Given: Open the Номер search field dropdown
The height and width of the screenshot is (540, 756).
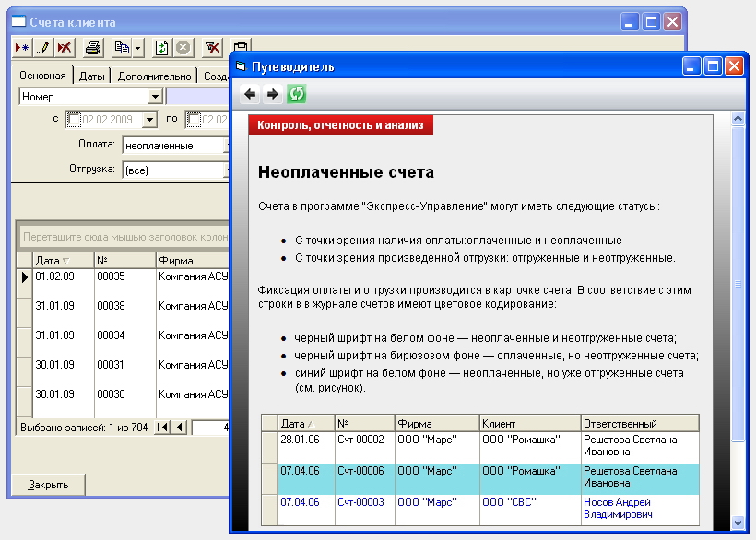Looking at the screenshot, I should (155, 97).
